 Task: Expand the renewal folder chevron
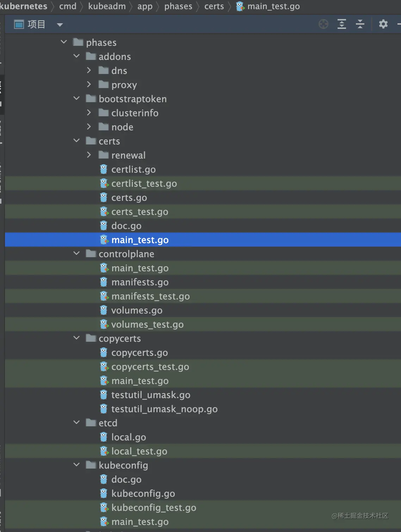(x=89, y=155)
